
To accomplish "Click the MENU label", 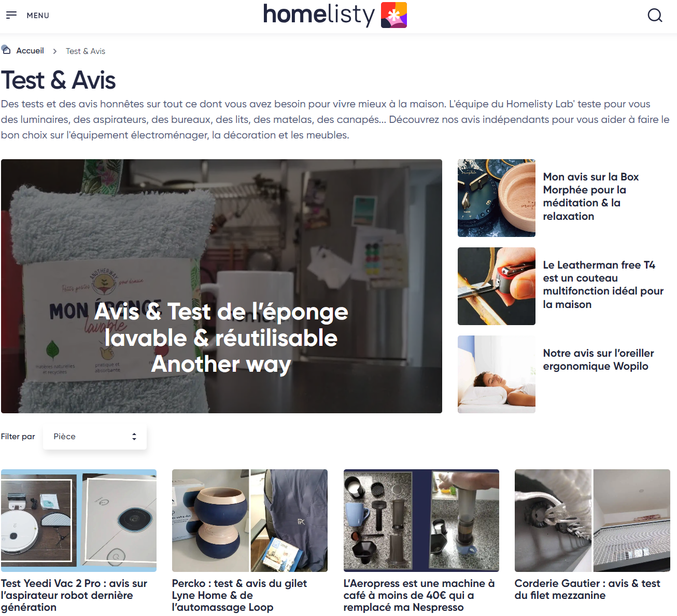I will tap(38, 16).
